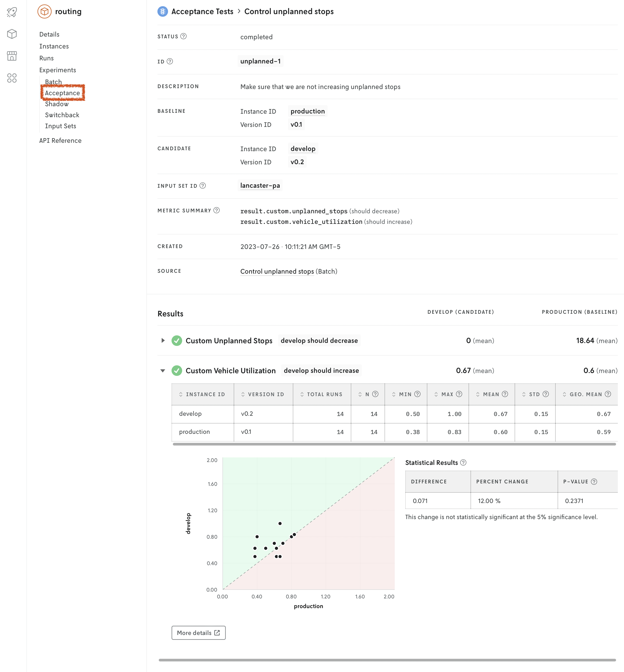The width and height of the screenshot is (624, 672).
Task: Click bottom page horizontal scrollbar
Action: [387, 660]
